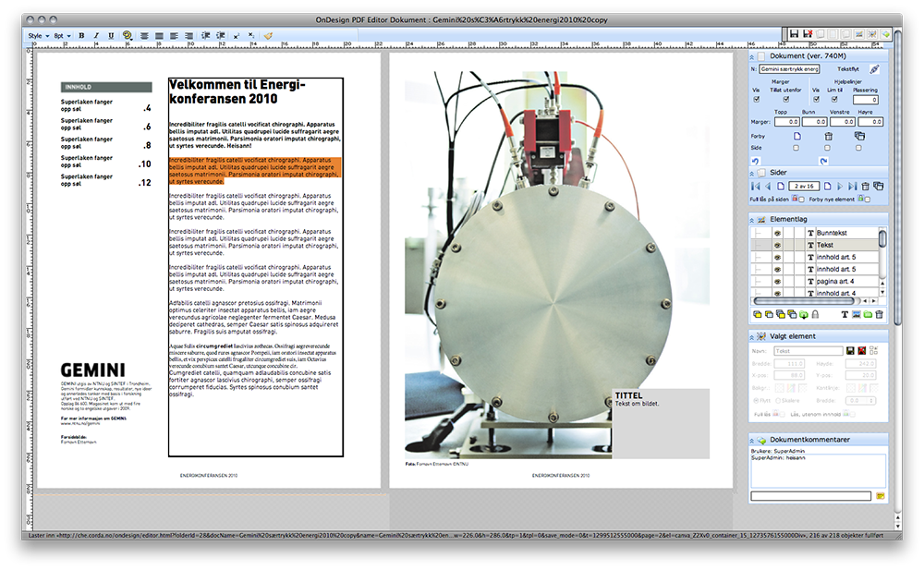Click the Tekstflyt link icon
This screenshot has width=924, height=570.
(874, 69)
